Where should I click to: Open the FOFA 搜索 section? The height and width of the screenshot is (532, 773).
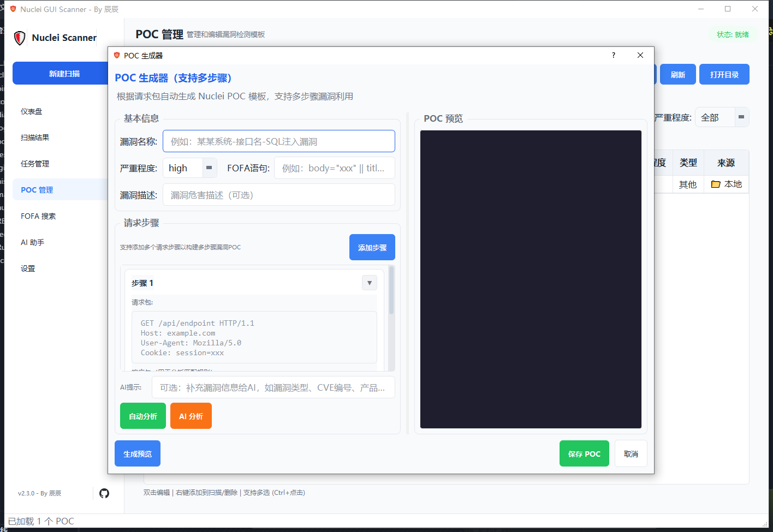pyautogui.click(x=38, y=216)
